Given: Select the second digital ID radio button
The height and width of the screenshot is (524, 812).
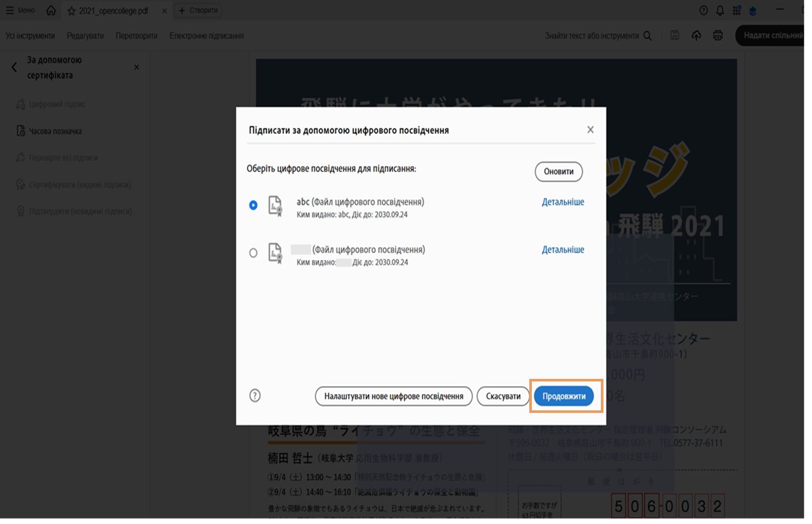Looking at the screenshot, I should (x=253, y=253).
